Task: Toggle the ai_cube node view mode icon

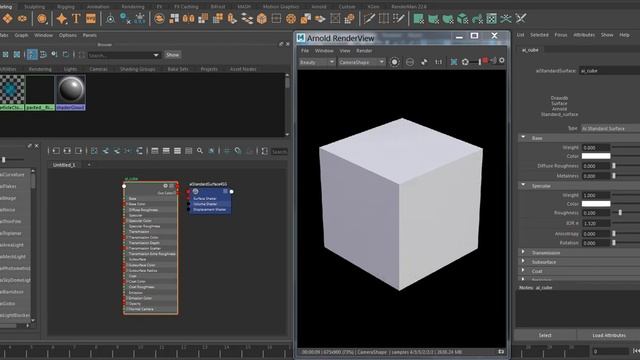Action: coord(171,186)
